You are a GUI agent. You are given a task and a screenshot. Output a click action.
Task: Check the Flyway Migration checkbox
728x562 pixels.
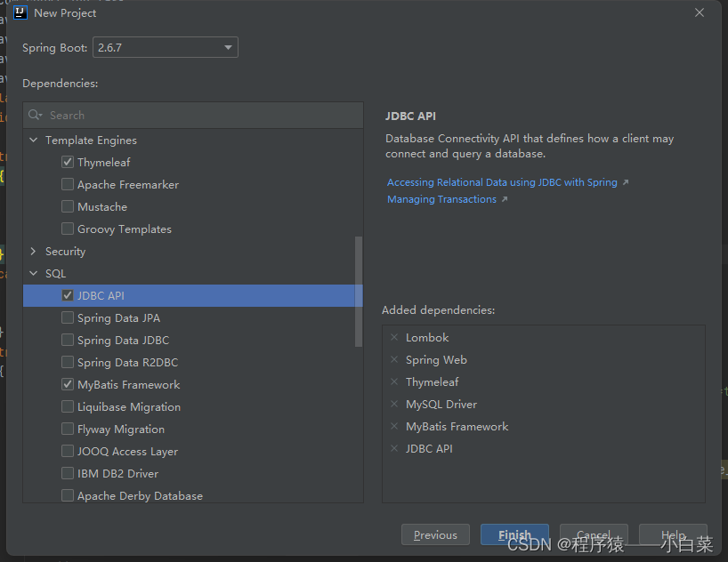click(68, 430)
